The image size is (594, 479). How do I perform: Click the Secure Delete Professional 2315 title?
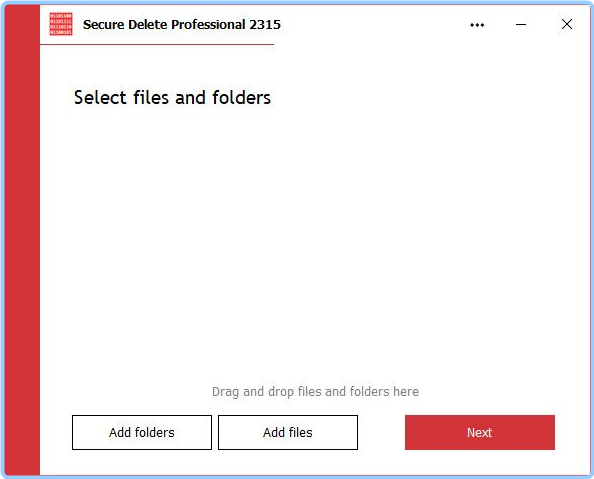[182, 25]
